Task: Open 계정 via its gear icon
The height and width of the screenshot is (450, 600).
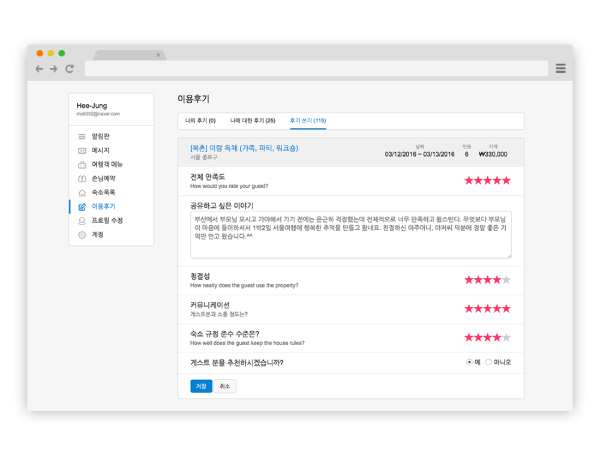Action: coord(82,235)
